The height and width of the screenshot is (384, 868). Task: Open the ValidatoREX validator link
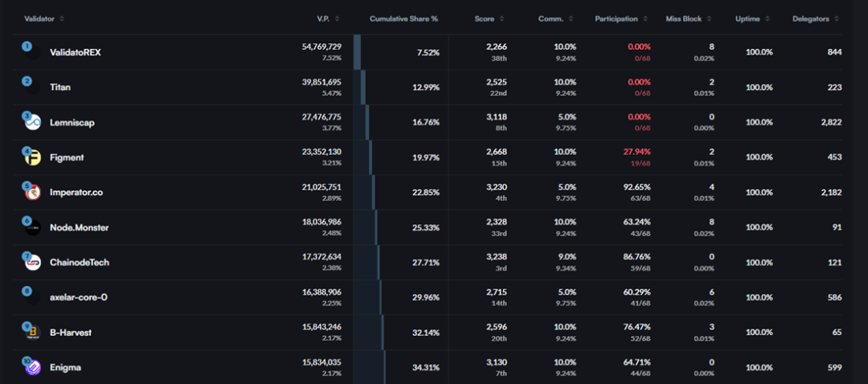[76, 52]
